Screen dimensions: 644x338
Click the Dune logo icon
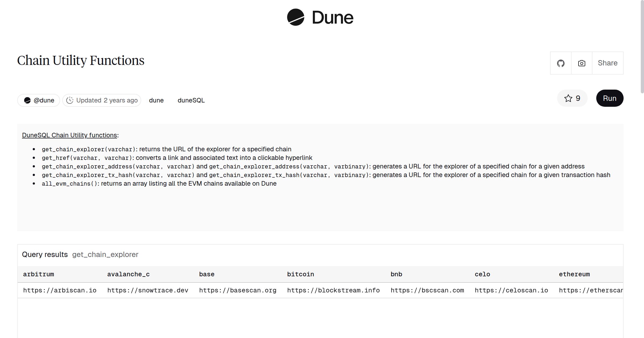tap(295, 17)
